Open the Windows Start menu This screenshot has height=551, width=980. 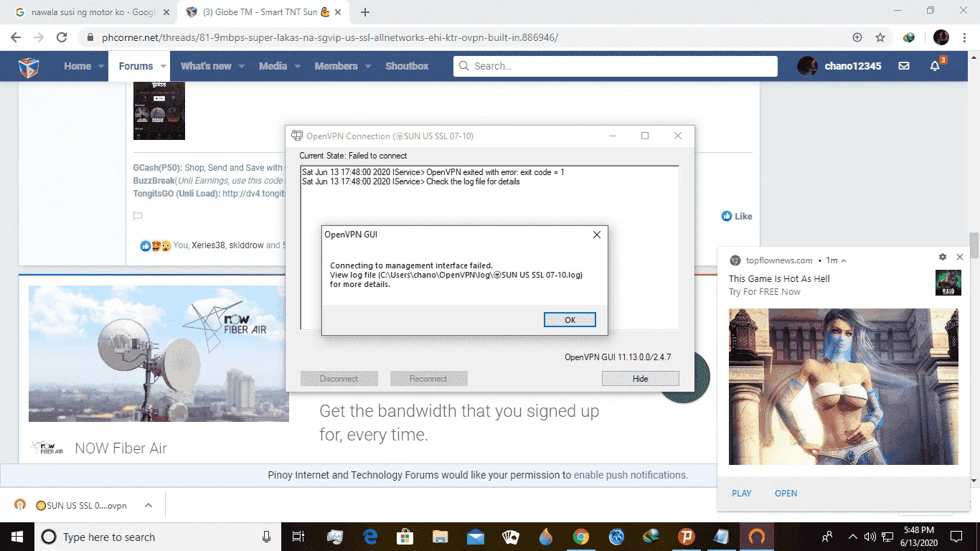tap(17, 537)
